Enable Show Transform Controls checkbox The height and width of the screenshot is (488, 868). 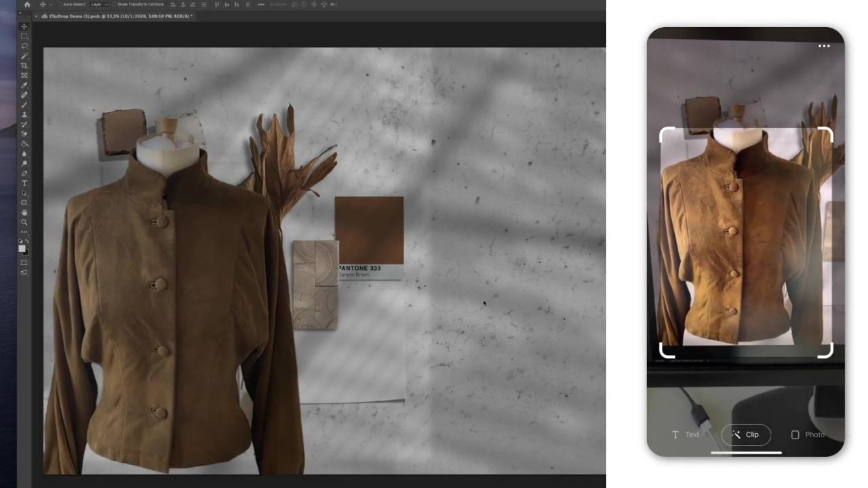113,4
